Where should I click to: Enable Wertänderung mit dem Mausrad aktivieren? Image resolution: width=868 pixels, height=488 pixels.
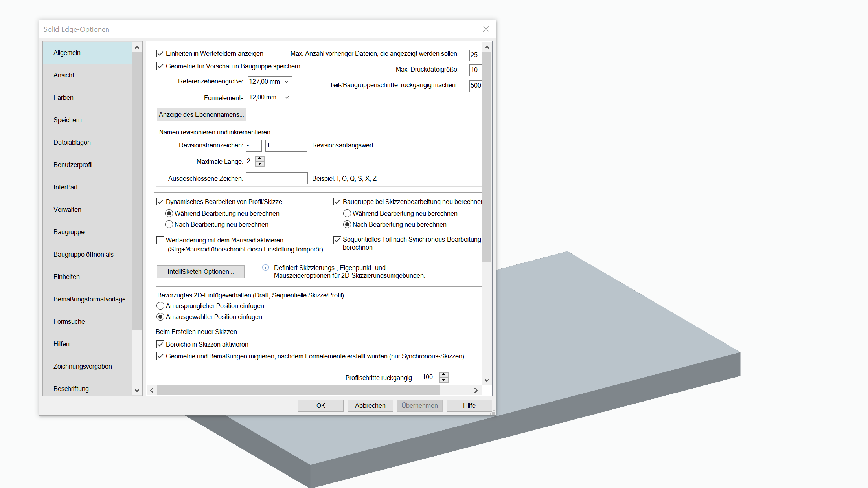160,240
